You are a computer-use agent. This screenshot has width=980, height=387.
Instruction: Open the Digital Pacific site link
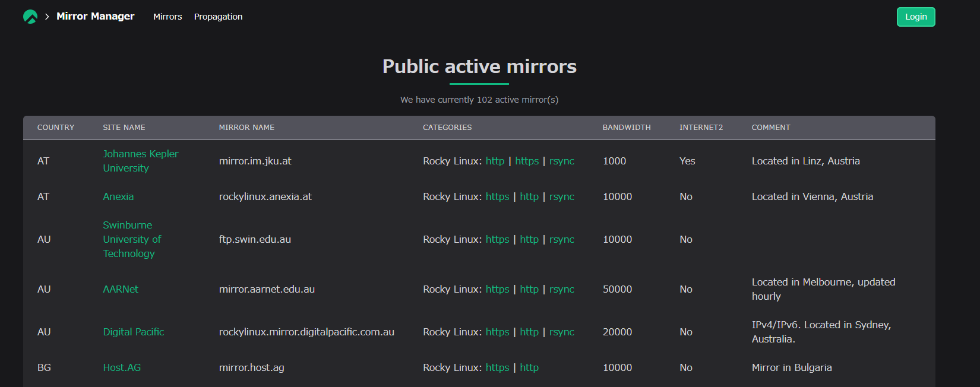(x=134, y=332)
